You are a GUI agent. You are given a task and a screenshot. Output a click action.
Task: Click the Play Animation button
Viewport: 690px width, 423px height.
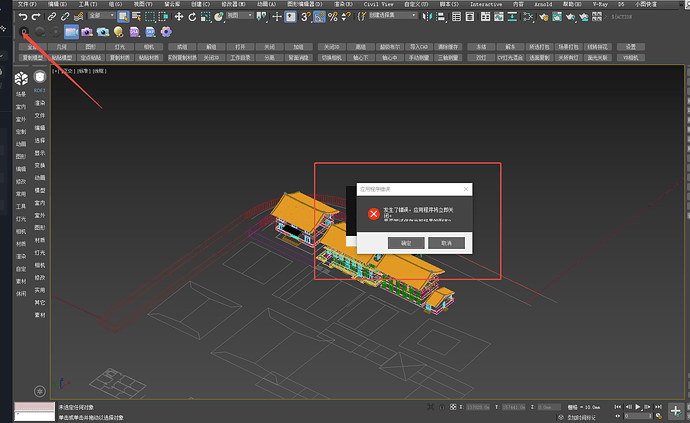click(638, 407)
